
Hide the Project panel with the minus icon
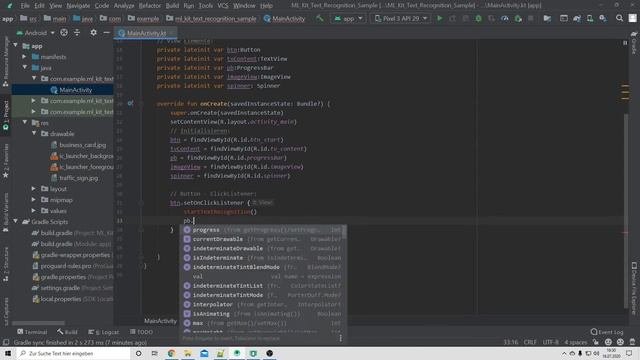pyautogui.click(x=106, y=33)
